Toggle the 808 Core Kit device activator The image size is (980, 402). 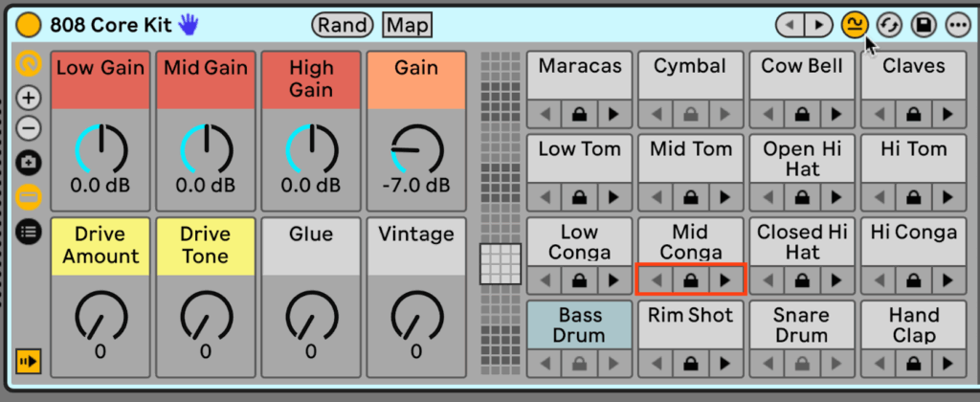pos(28,25)
